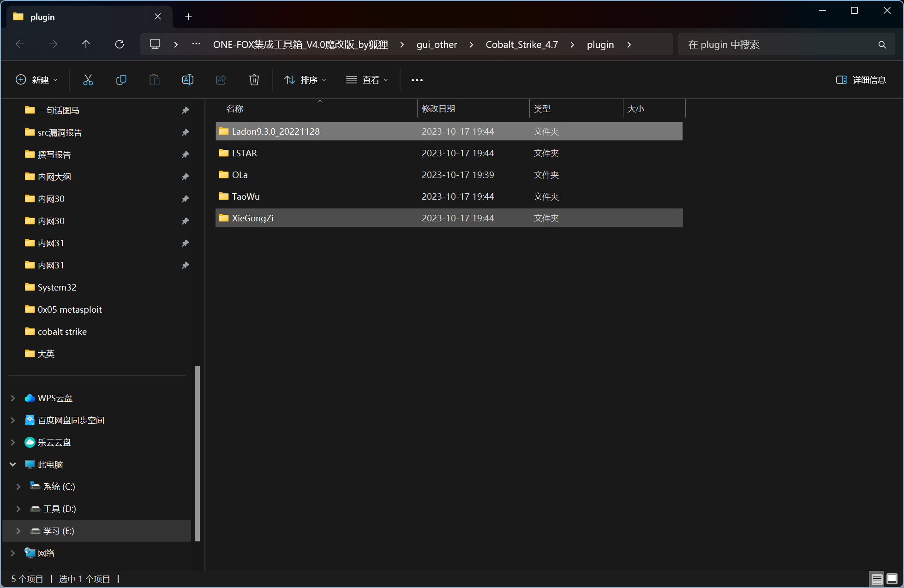Select 学习 (E:) drive in sidebar
Screen dimensions: 904x588
pyautogui.click(x=97, y=531)
